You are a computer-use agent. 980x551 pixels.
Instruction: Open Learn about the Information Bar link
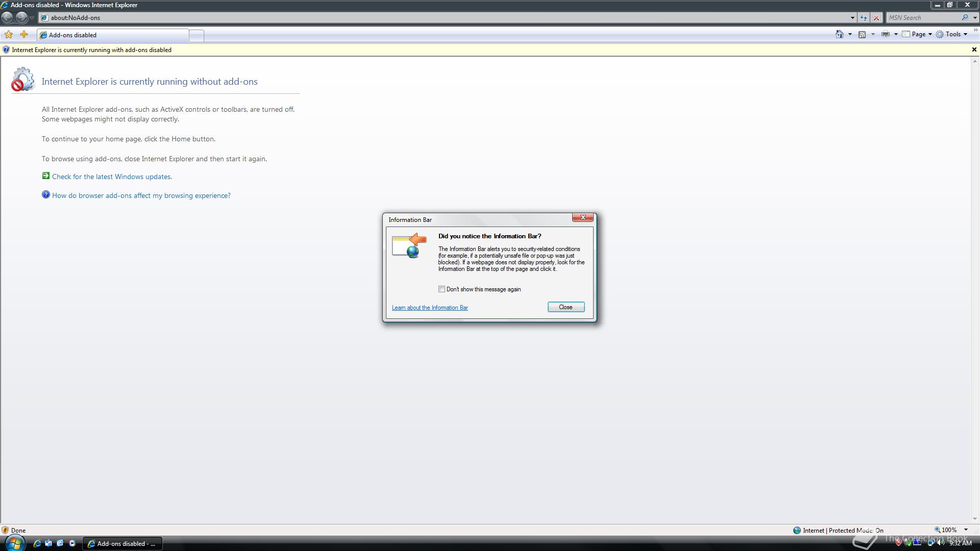tap(430, 308)
